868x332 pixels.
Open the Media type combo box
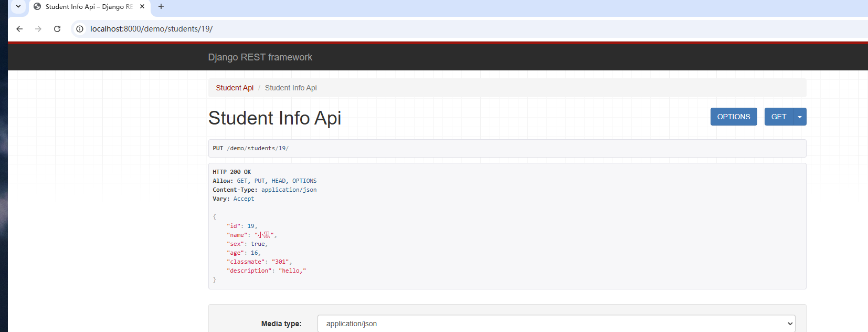click(556, 324)
